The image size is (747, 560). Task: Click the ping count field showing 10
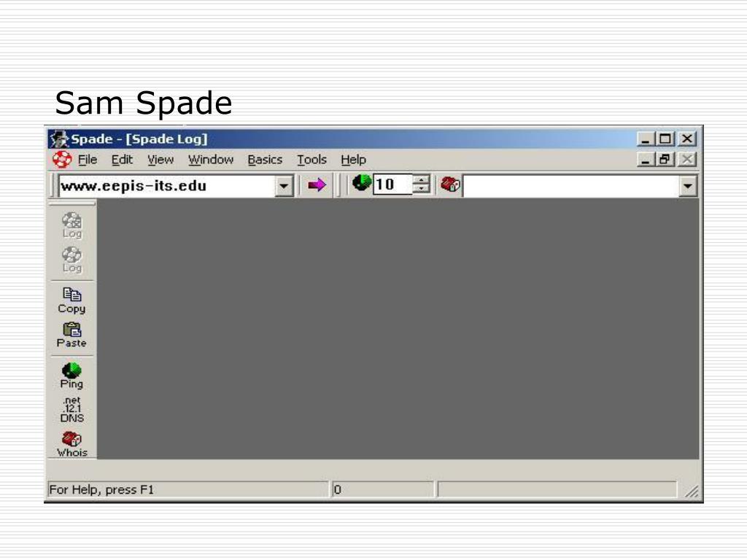(x=393, y=184)
